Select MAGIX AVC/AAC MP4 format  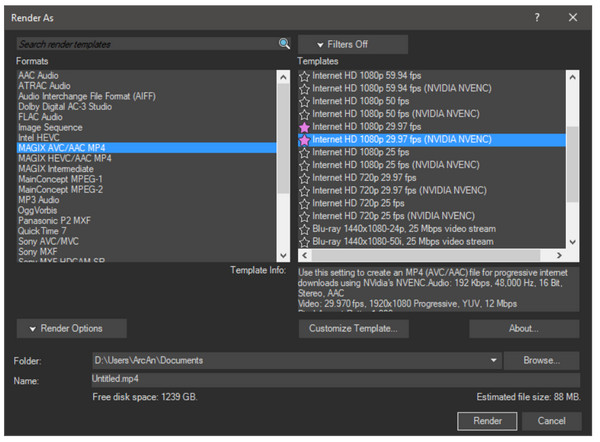pos(147,148)
